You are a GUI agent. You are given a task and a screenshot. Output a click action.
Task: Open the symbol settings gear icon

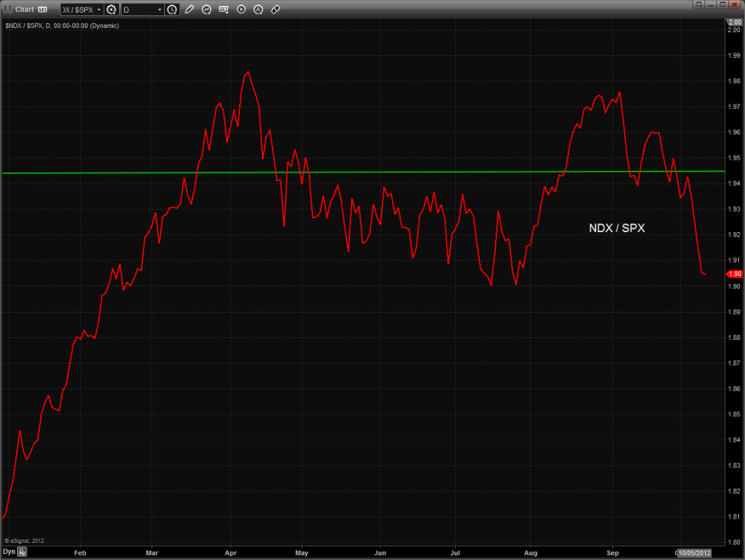pos(111,9)
